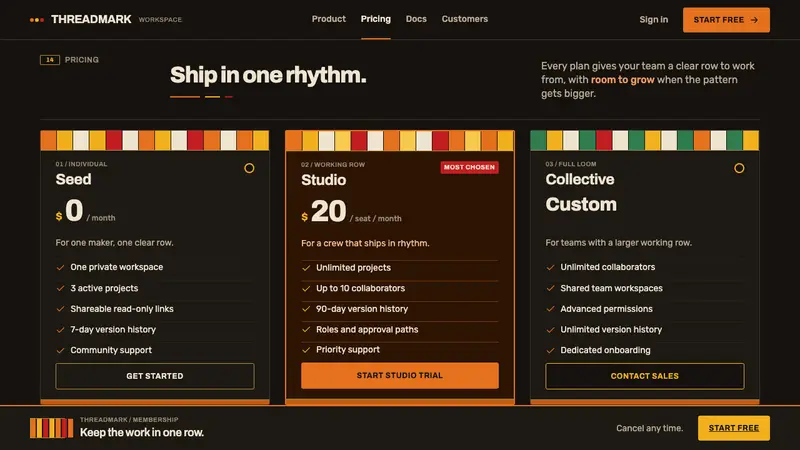
Task: Click the bottom bar START FREE button
Action: (734, 428)
